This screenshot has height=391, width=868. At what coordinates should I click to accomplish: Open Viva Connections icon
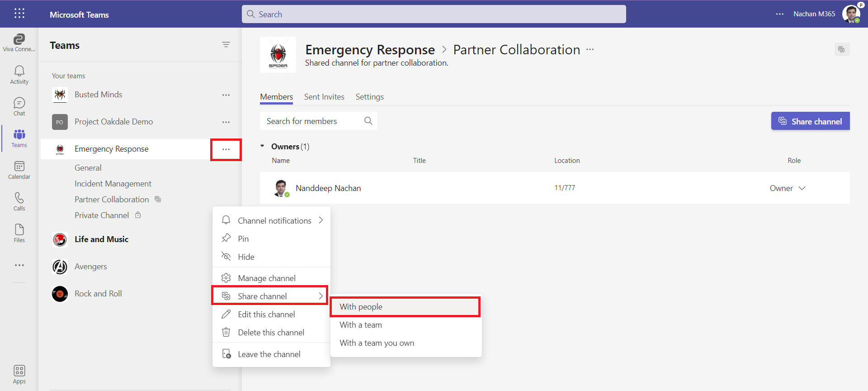pyautogui.click(x=19, y=43)
